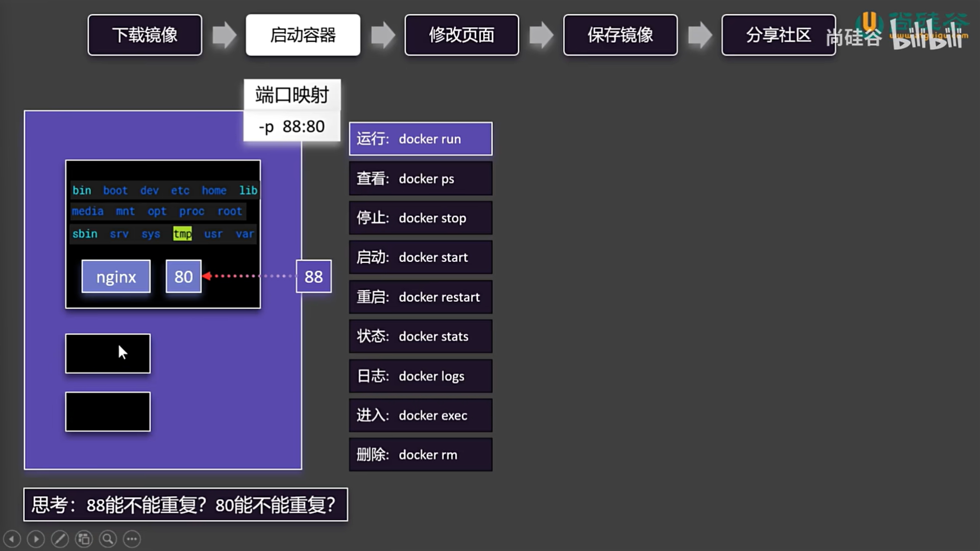
Task: Click the docker run command box
Action: coord(421,139)
